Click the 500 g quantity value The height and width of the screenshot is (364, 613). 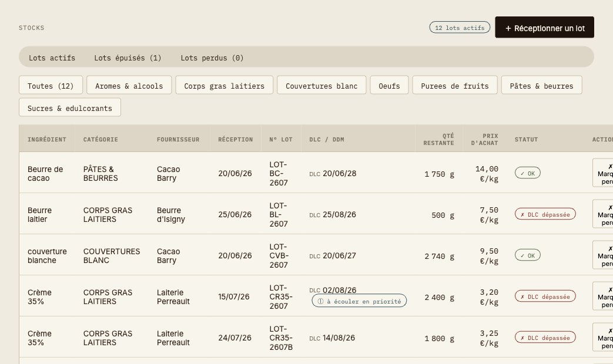click(x=443, y=215)
